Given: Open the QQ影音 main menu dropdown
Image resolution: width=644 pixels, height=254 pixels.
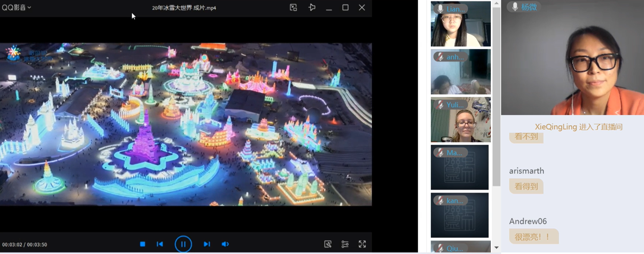Looking at the screenshot, I should coord(16,7).
